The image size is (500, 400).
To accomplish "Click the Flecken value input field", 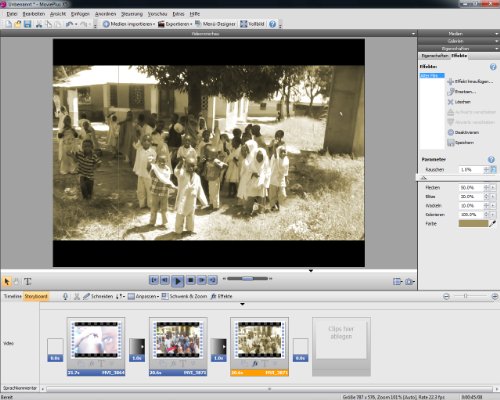I will click(471, 188).
